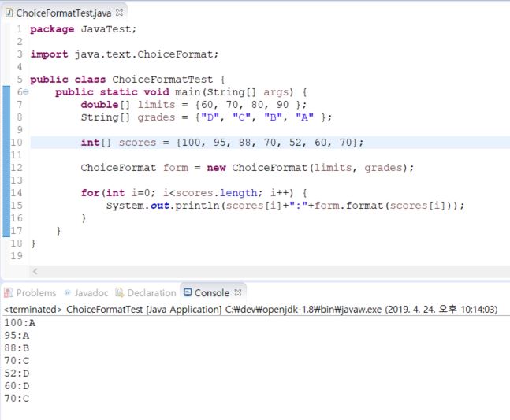Image resolution: width=510 pixels, height=420 pixels.
Task: Open the Javadoc view tab
Action: [x=86, y=293]
